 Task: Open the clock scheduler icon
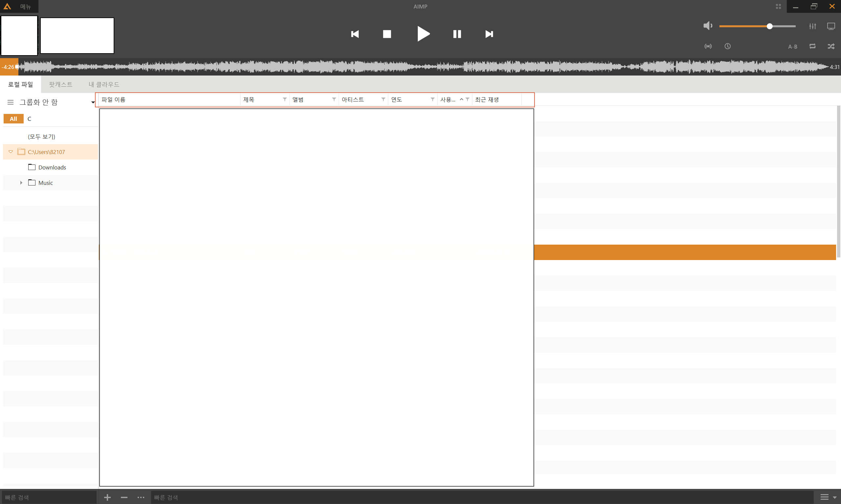click(x=728, y=46)
